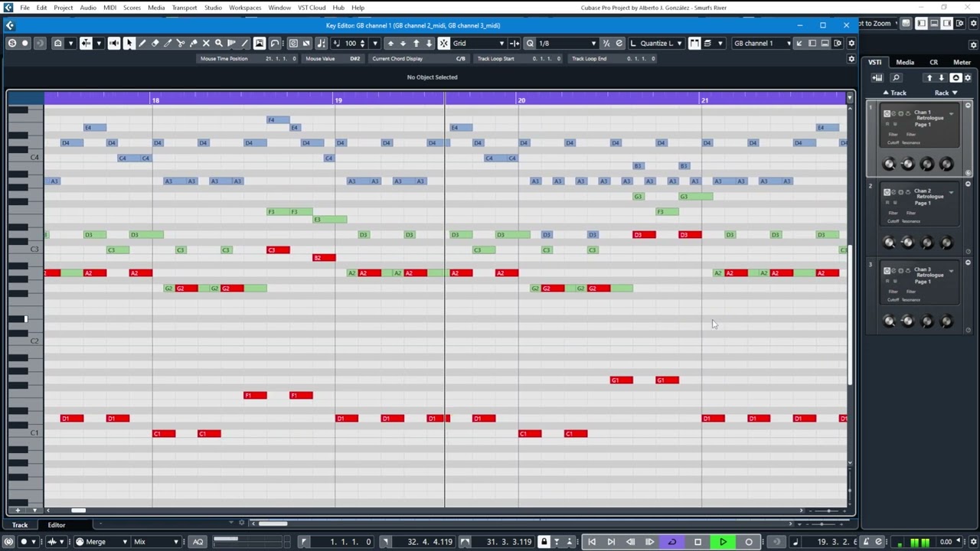This screenshot has width=980, height=551.
Task: Open MIDI menu
Action: pyautogui.click(x=109, y=8)
